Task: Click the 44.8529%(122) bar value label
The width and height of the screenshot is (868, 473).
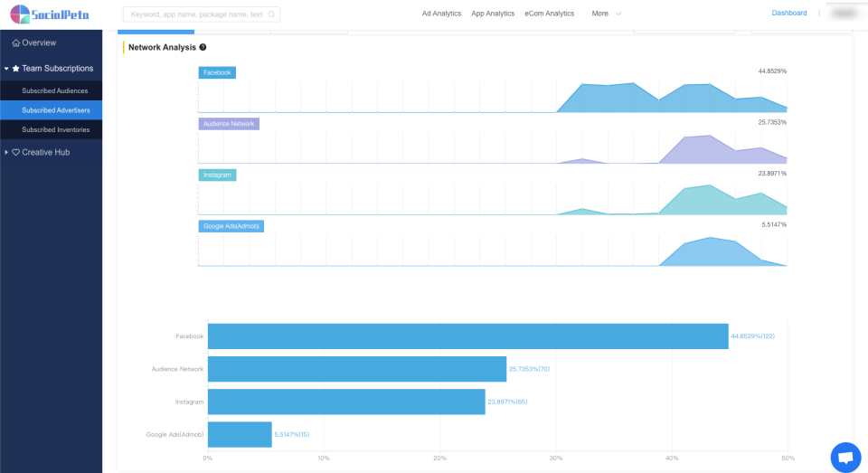Action: (x=753, y=336)
